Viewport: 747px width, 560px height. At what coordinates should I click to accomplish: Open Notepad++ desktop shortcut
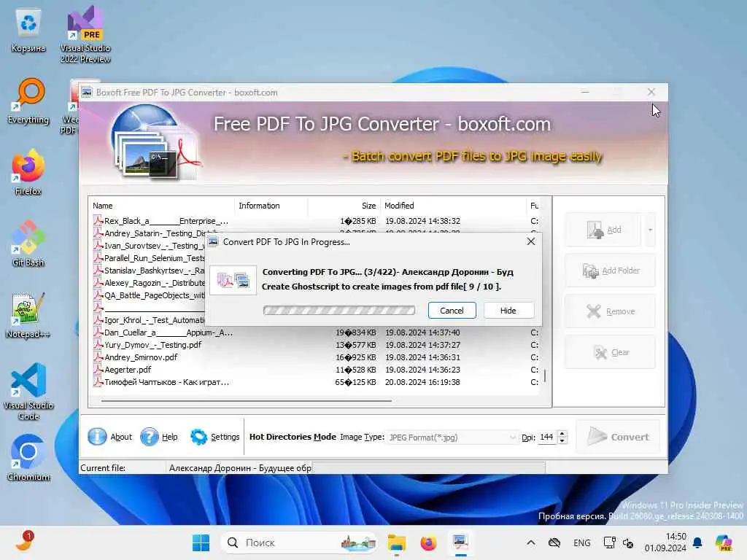(28, 315)
